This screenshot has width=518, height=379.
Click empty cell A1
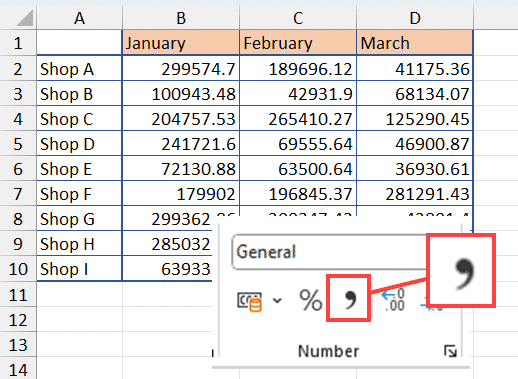pos(79,43)
